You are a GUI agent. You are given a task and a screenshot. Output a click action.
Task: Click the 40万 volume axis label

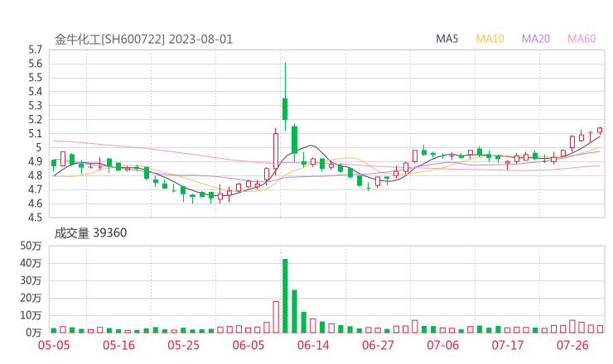click(x=31, y=263)
